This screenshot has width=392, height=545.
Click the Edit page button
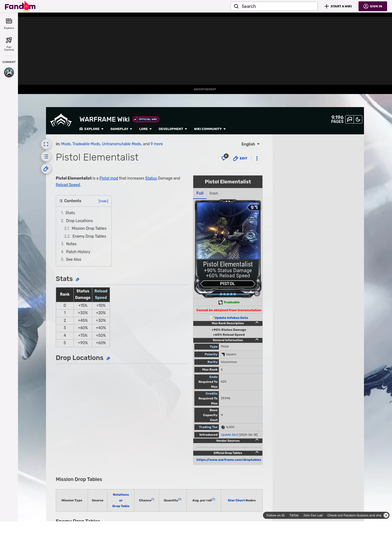point(240,158)
